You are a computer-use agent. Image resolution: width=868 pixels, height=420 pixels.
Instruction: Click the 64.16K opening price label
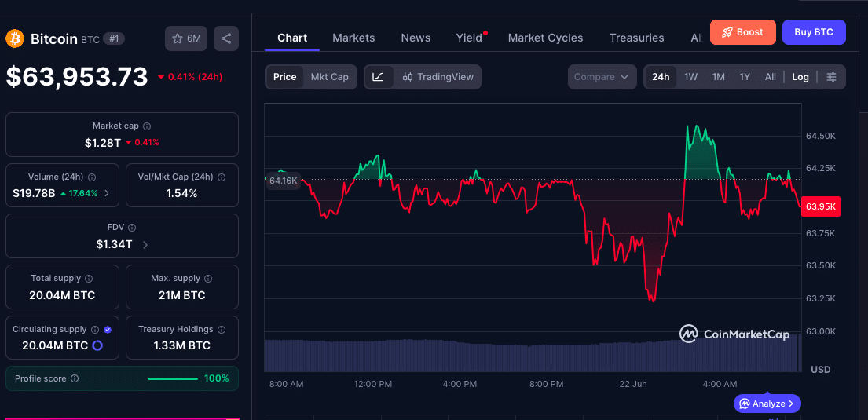(283, 181)
